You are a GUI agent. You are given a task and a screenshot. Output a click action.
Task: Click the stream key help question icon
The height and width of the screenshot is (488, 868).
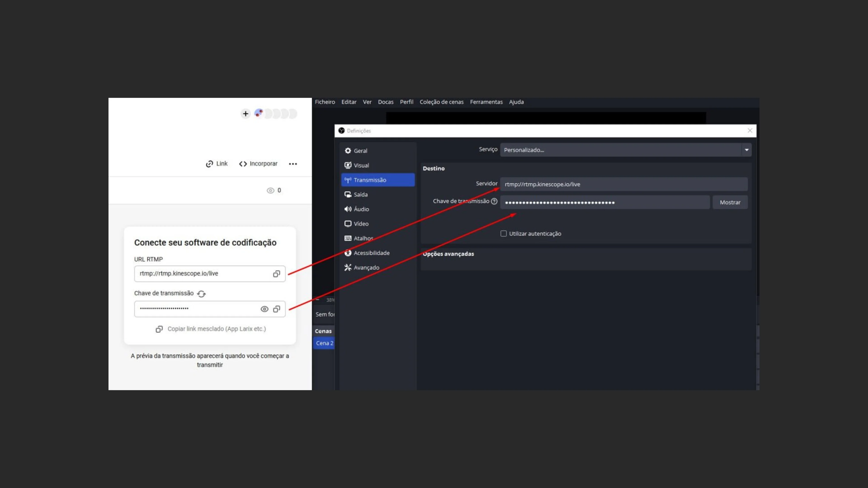tap(494, 201)
